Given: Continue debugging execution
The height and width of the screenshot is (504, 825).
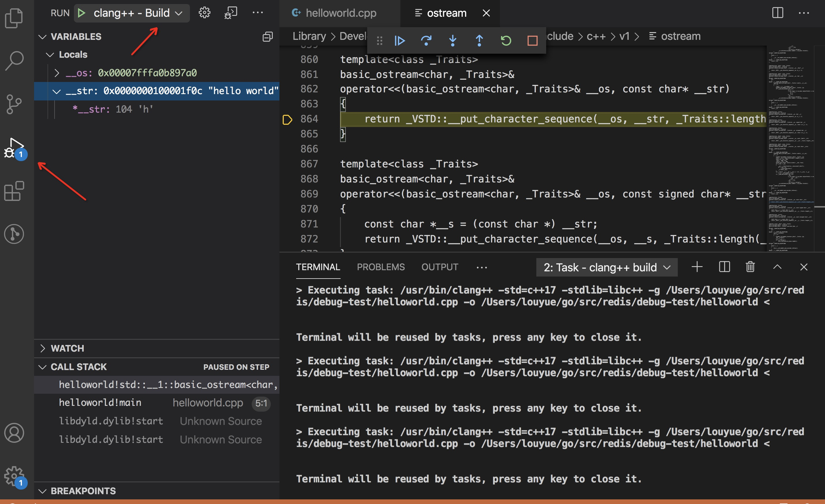Looking at the screenshot, I should [400, 41].
